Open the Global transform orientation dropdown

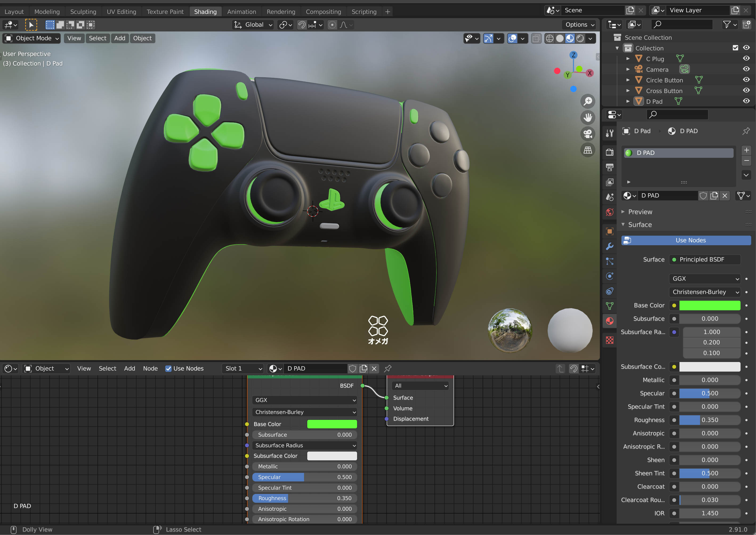click(253, 25)
